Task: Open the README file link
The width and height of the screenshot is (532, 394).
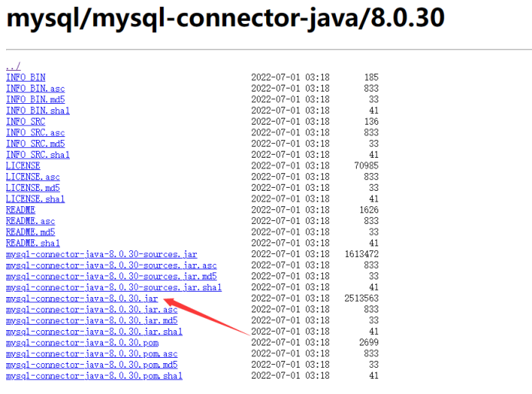Action: (x=21, y=210)
